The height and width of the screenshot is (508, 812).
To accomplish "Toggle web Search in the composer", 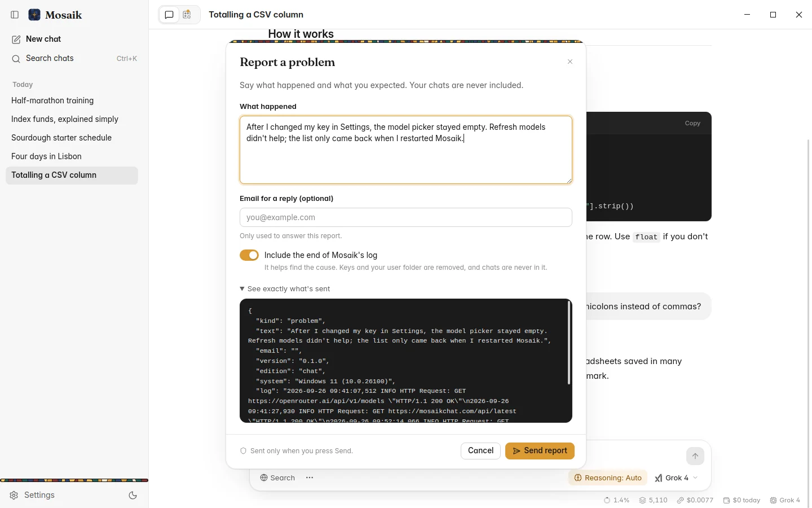I will [x=277, y=478].
